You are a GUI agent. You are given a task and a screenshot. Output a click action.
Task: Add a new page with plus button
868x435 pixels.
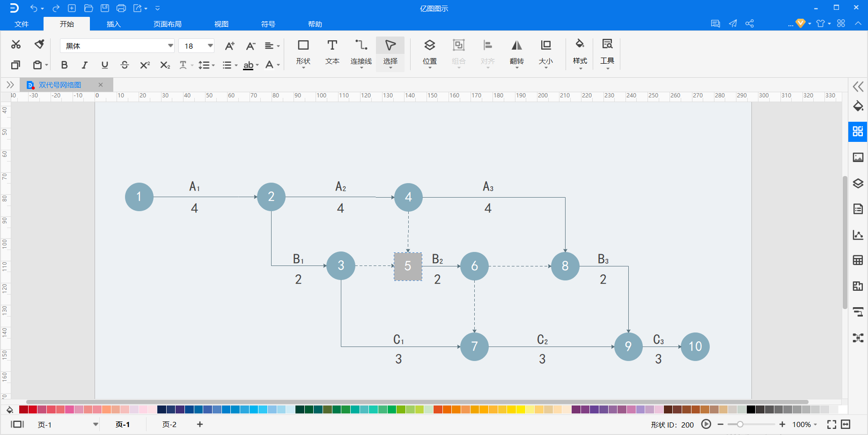tap(200, 424)
